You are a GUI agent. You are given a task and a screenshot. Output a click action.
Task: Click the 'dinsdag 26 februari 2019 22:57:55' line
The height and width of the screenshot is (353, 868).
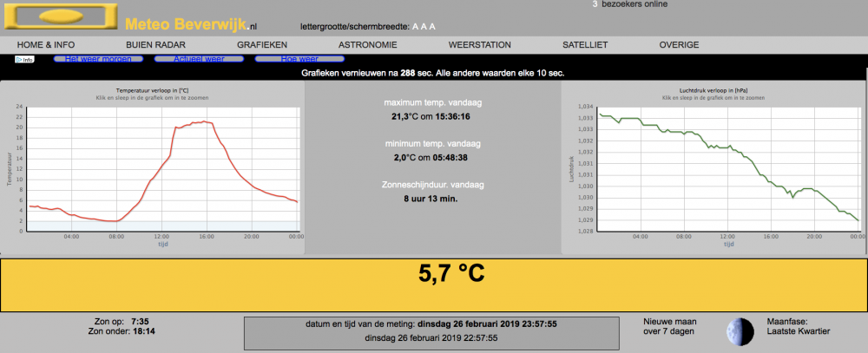pos(431,338)
